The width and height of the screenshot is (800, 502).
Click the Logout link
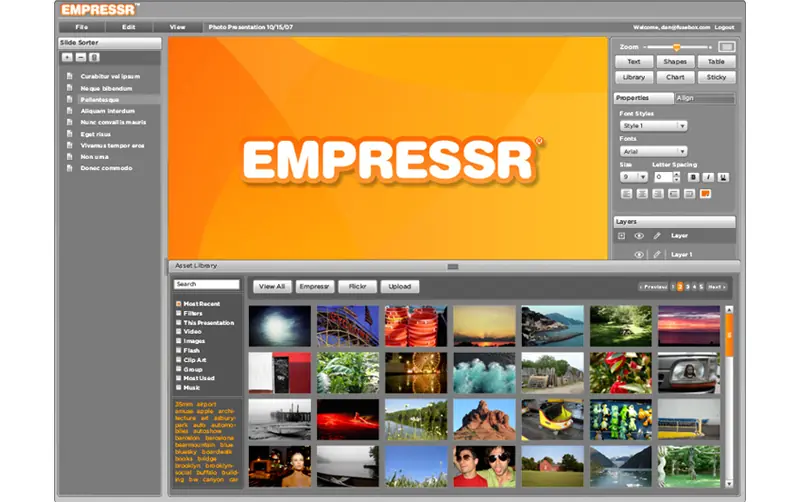(724, 27)
